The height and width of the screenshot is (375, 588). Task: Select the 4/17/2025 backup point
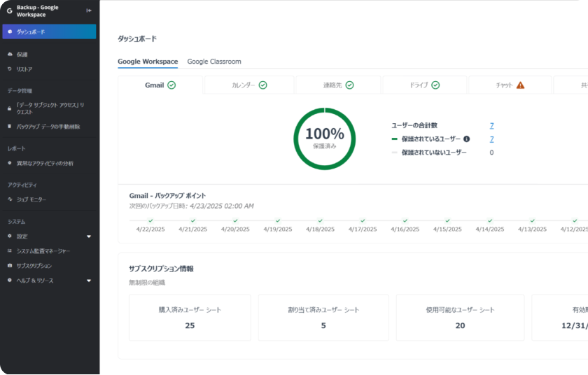click(x=363, y=225)
